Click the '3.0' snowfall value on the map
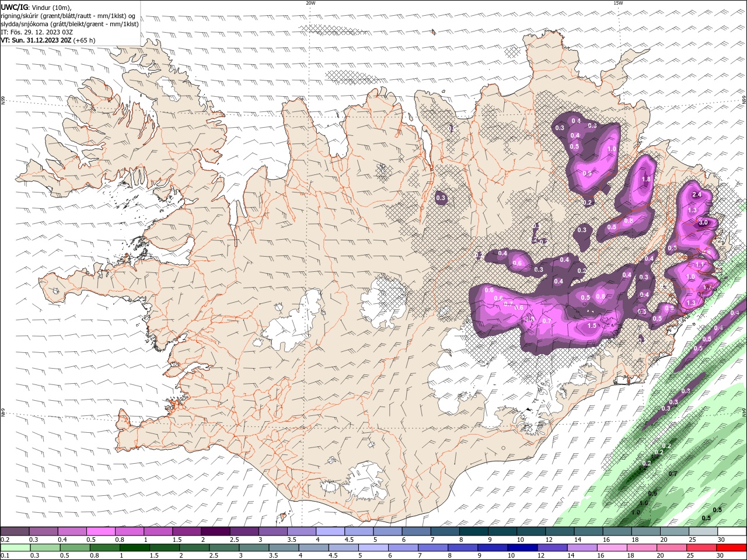The width and height of the screenshot is (747, 560). coord(703,222)
